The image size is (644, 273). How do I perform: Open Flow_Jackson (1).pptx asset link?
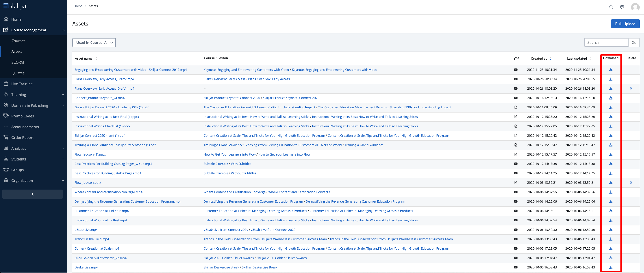pos(90,154)
